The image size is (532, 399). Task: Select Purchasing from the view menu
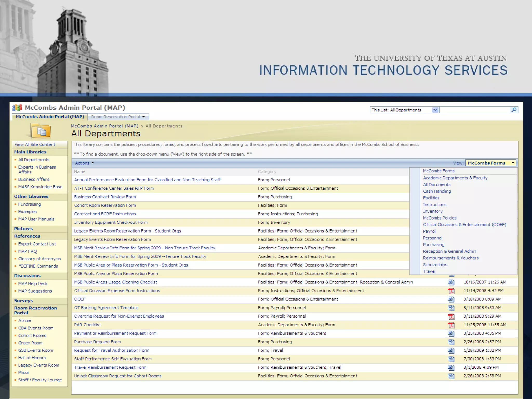click(x=434, y=245)
